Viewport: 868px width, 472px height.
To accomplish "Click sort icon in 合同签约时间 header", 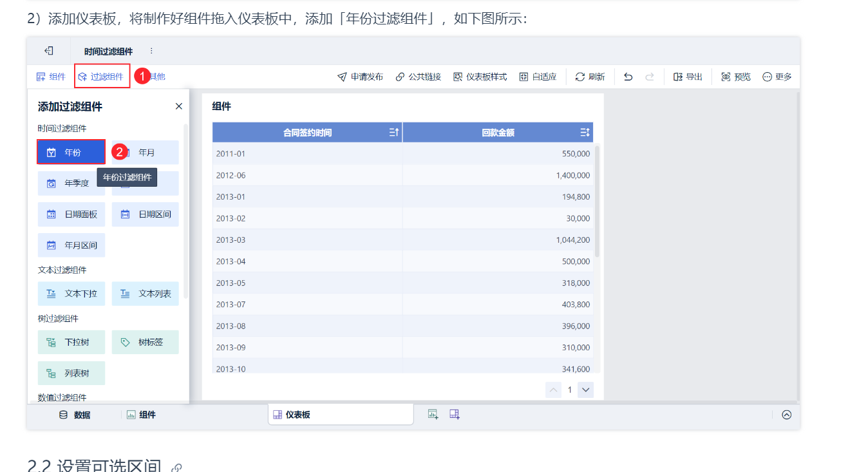I will point(394,133).
